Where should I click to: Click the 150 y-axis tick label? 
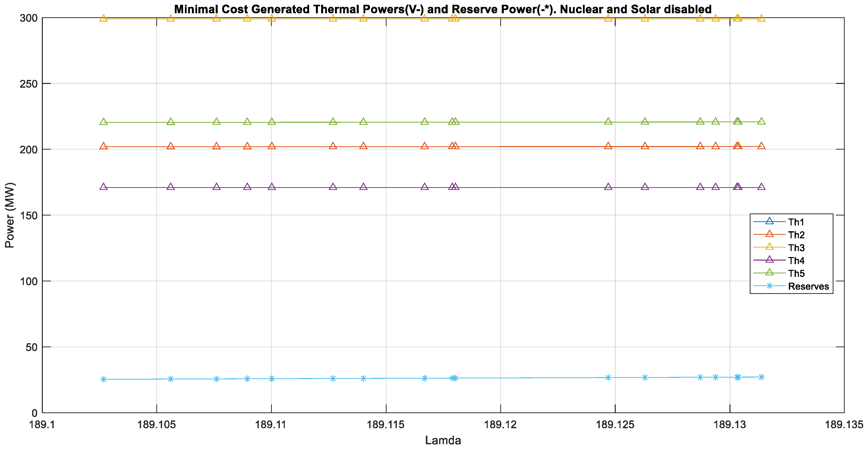[x=29, y=215]
